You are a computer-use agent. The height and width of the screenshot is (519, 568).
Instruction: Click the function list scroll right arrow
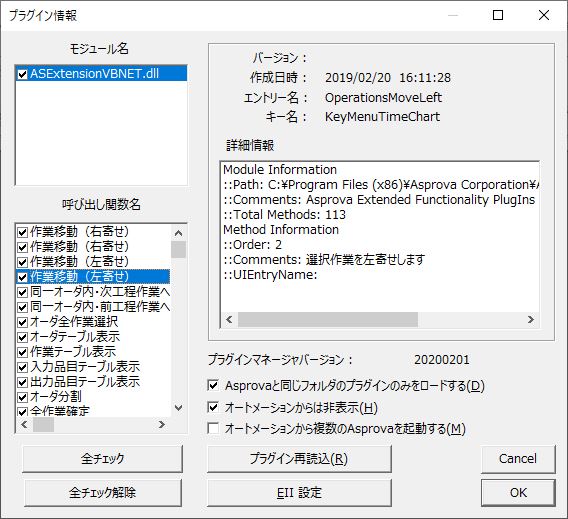point(162,424)
